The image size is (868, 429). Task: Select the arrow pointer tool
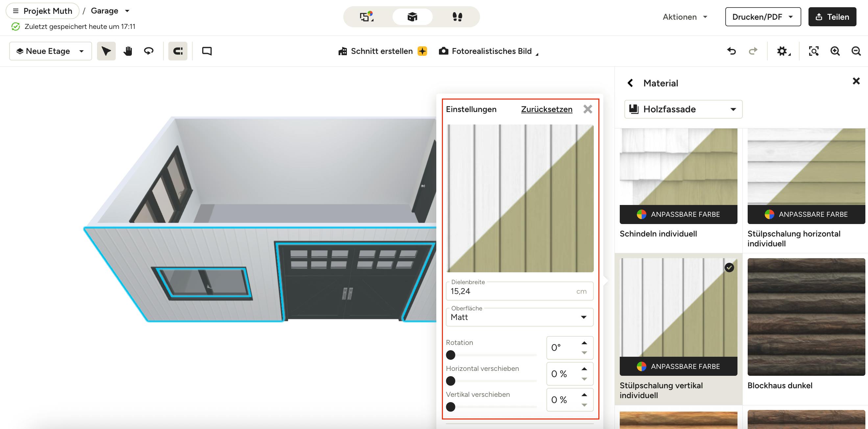tap(107, 51)
